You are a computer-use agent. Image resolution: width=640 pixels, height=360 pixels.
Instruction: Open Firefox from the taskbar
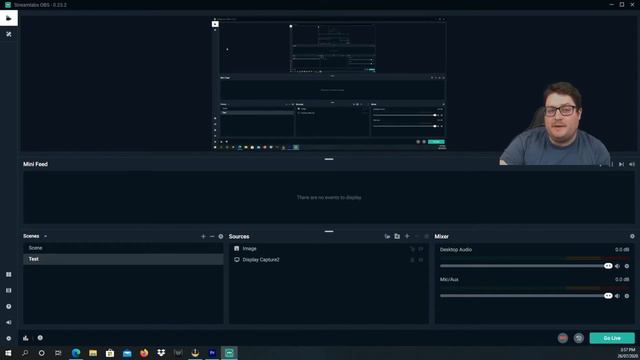tap(144, 353)
